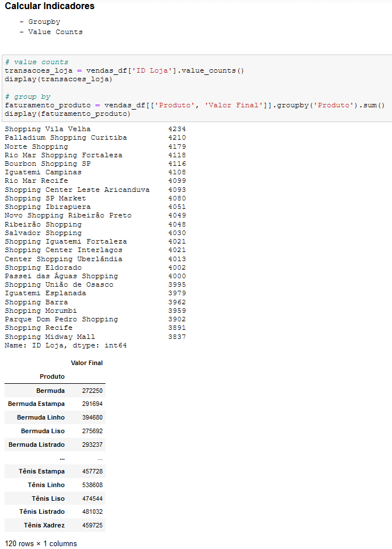Select 'Shopping Barra' row

(x=95, y=302)
